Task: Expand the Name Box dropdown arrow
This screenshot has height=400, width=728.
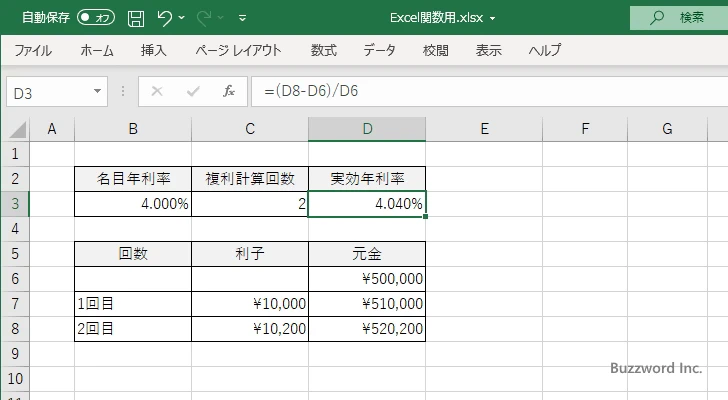Action: [98, 91]
